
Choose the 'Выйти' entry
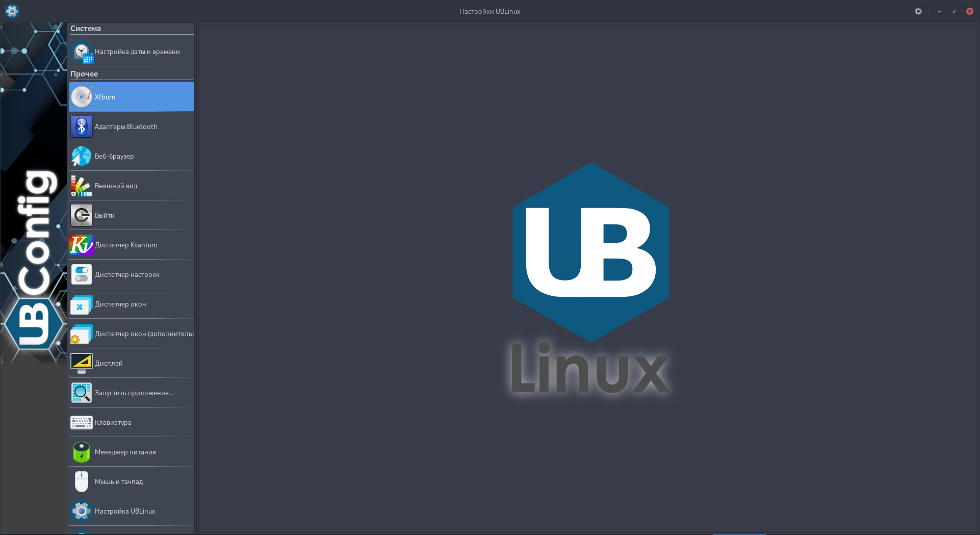coord(132,215)
